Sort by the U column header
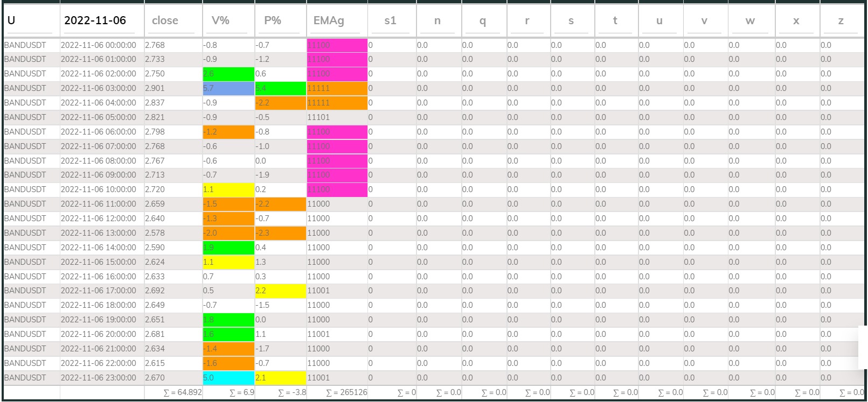The width and height of the screenshot is (868, 402). 31,20
